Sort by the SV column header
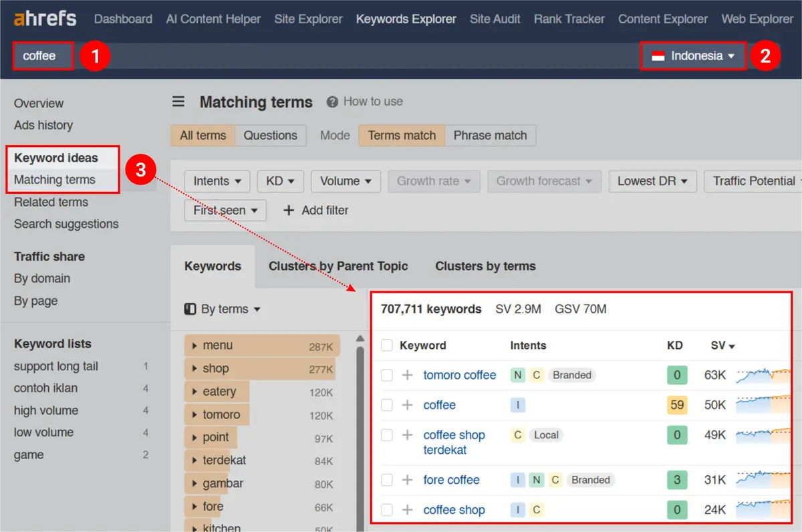Screen dimensions: 802x532 pyautogui.click(x=722, y=346)
